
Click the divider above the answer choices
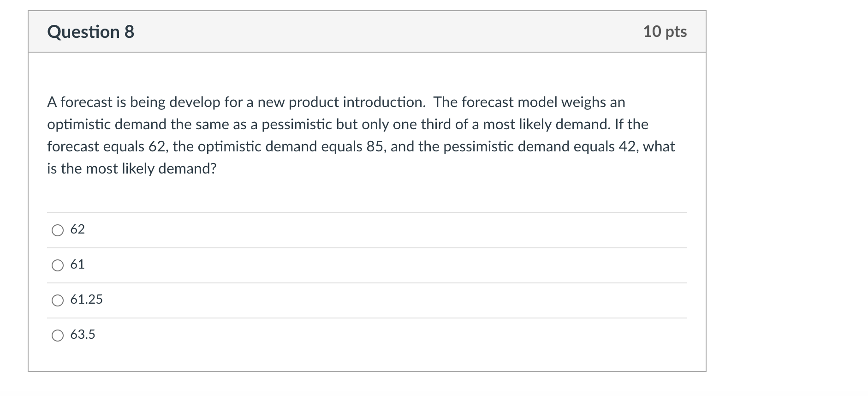click(367, 212)
